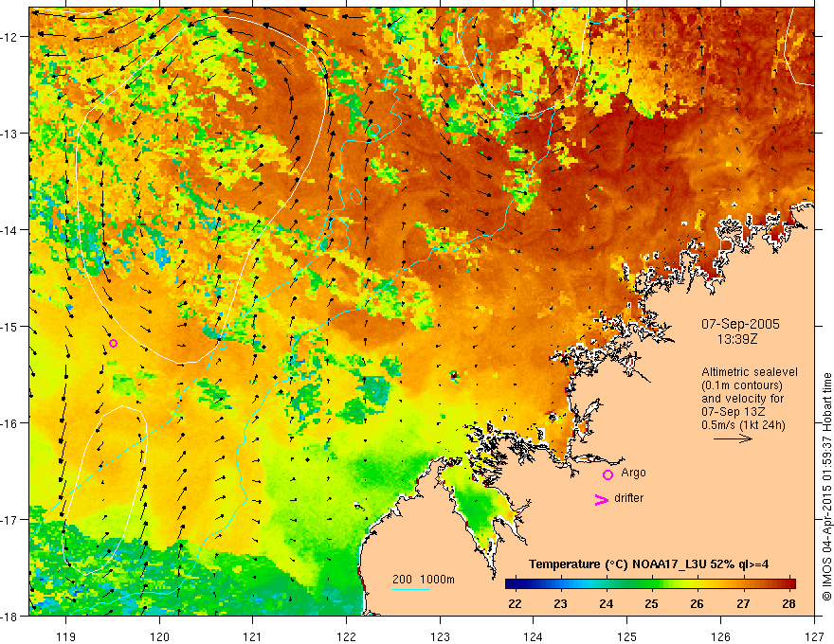This screenshot has width=834, height=644.
Task: Click the 'Altimetric sealevel' caption line
Action: [750, 372]
